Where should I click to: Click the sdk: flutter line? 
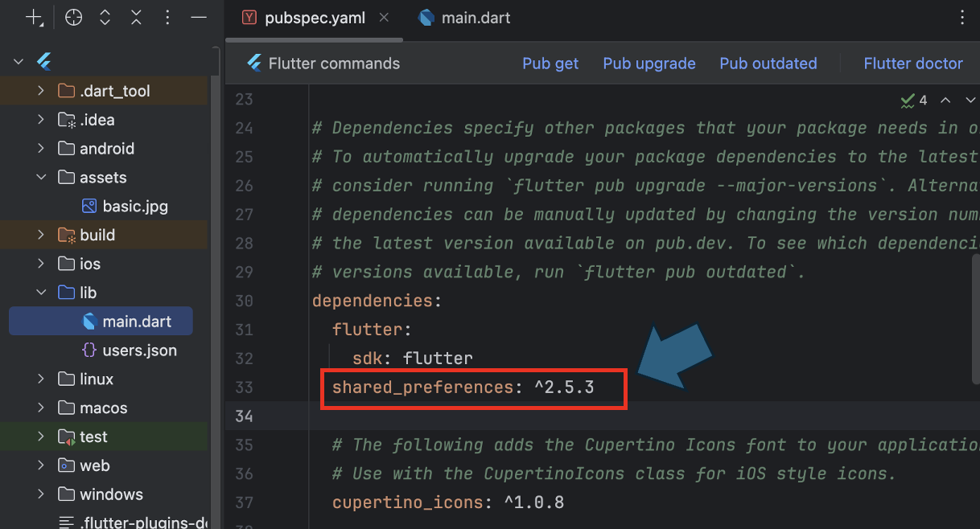(x=413, y=359)
